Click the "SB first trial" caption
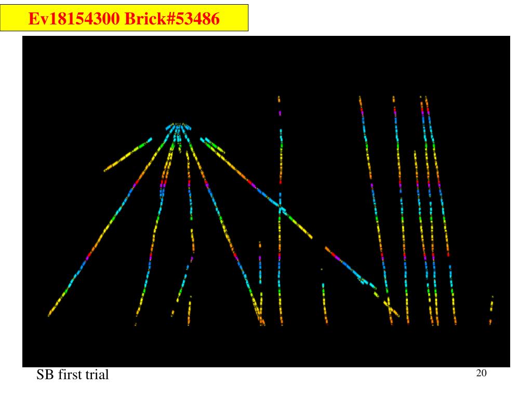532x399 pixels. (x=73, y=375)
